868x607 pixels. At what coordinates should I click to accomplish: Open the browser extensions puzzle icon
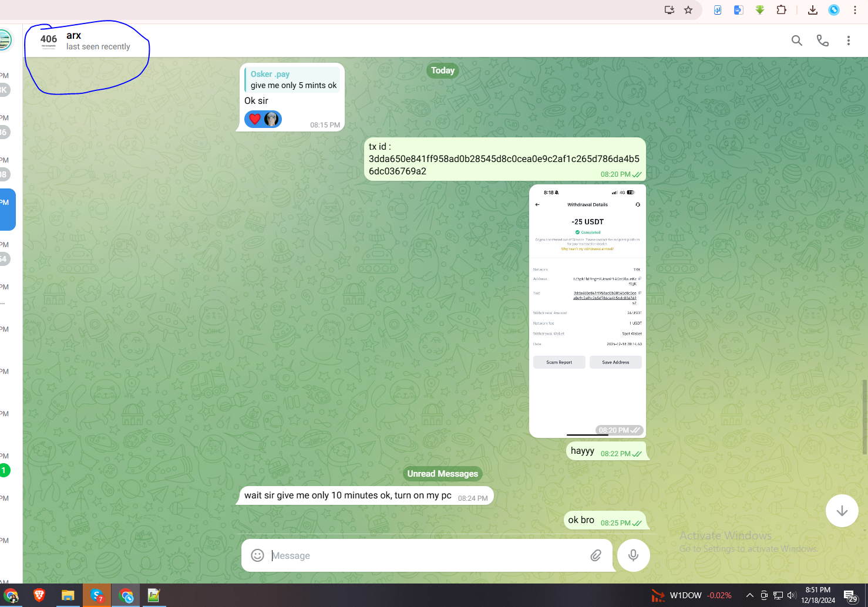(781, 10)
